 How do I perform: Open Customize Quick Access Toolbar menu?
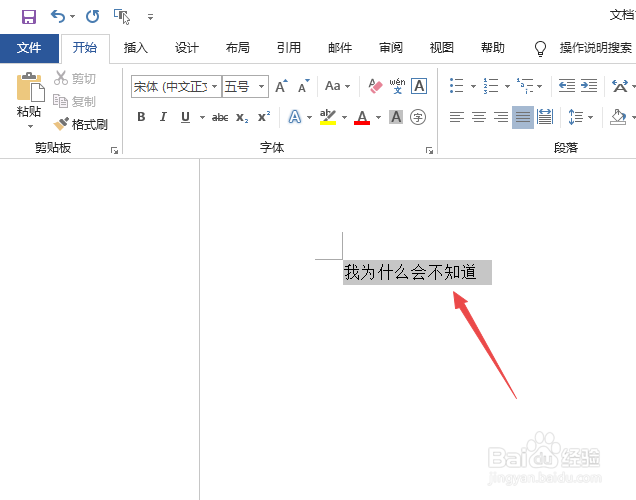(150, 17)
